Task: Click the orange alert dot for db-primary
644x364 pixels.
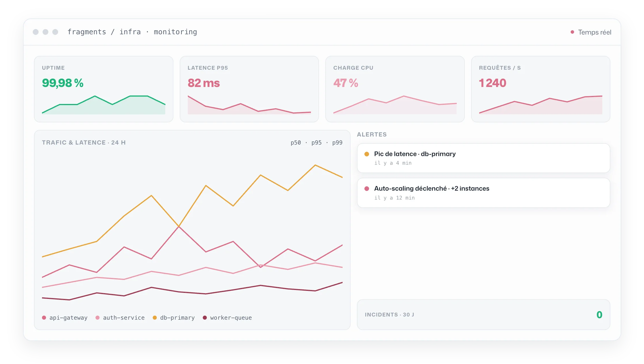Action: tap(367, 154)
